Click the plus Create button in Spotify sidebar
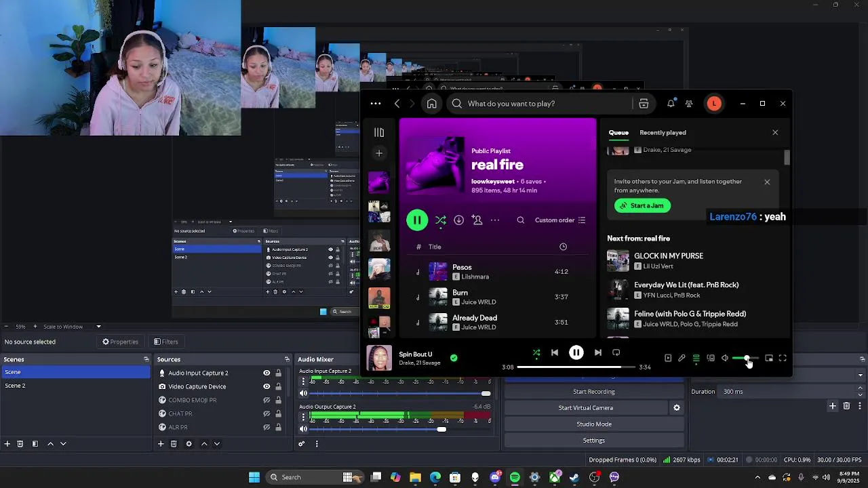 (379, 153)
